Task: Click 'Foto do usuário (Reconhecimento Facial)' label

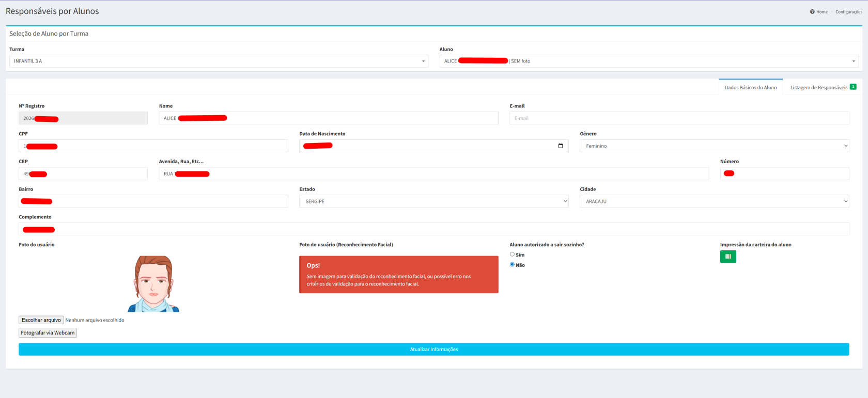Action: coord(346,245)
